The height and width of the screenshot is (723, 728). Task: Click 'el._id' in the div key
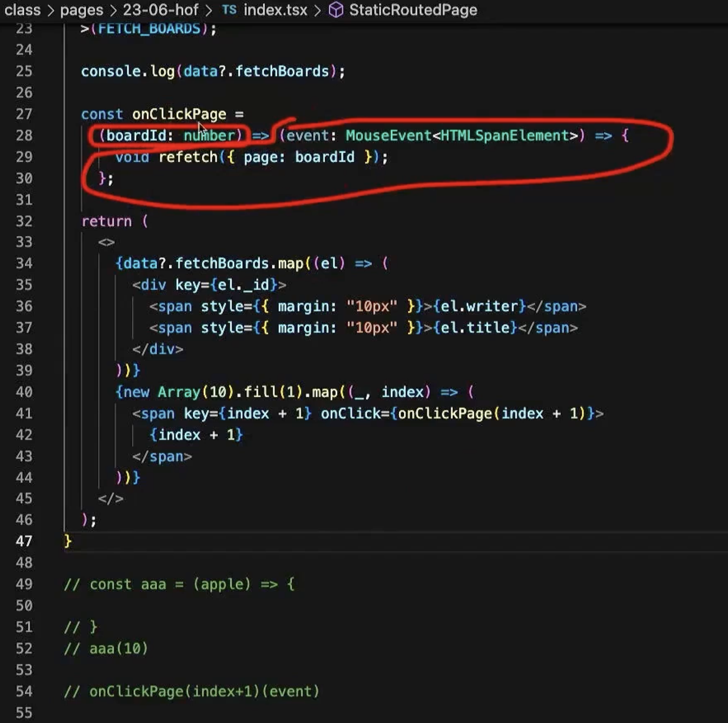pos(244,285)
